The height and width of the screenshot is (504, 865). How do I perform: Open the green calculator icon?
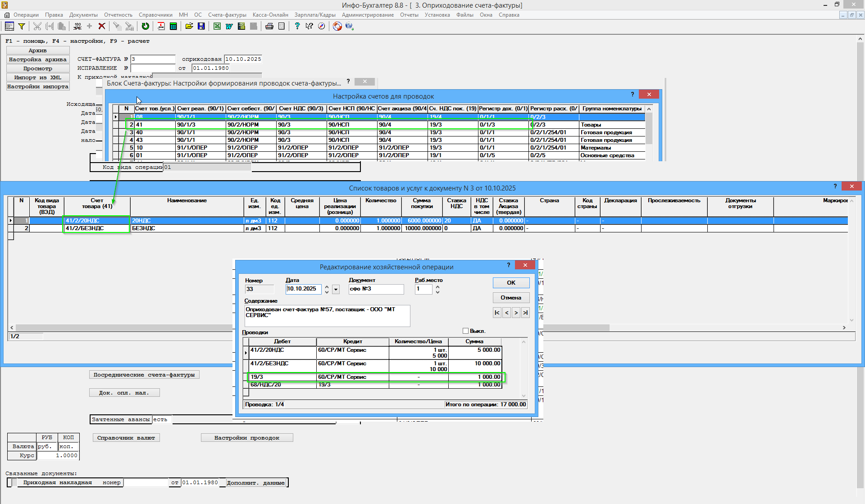(173, 26)
